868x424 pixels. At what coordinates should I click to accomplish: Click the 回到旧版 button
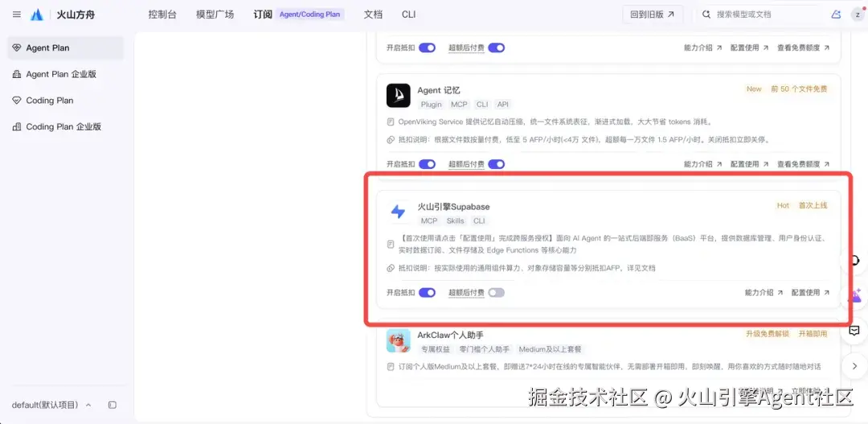[653, 14]
